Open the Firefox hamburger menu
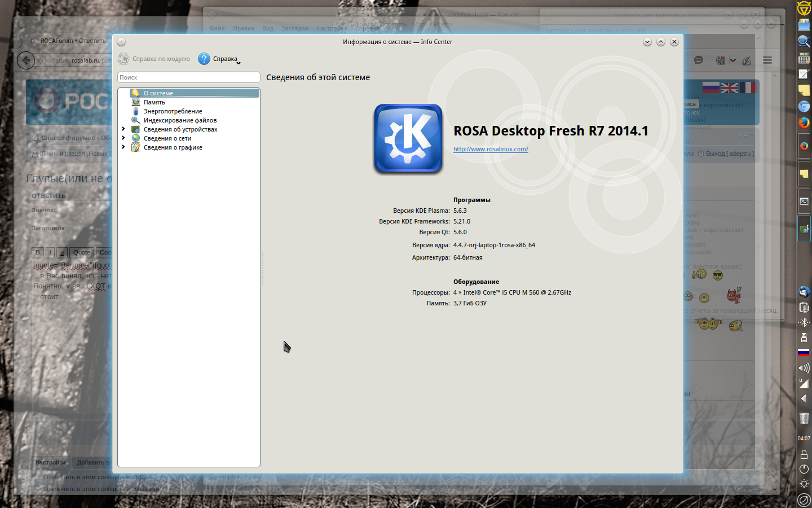 pos(767,60)
